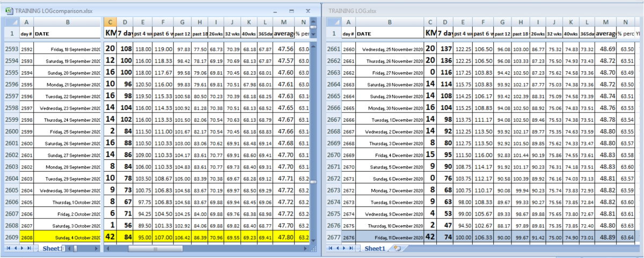
Task: Open Sheet1 tab in TRAINING LOG.xlsx
Action: coord(374,248)
